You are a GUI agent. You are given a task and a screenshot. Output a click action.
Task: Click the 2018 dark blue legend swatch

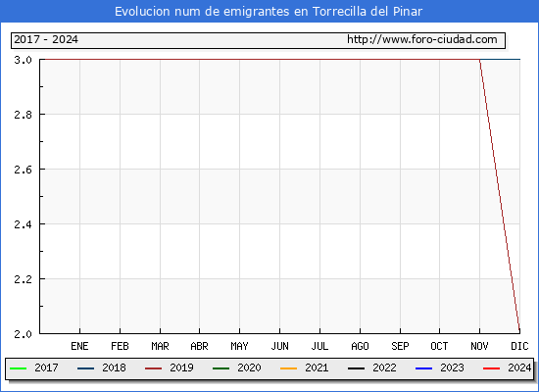coord(85,368)
